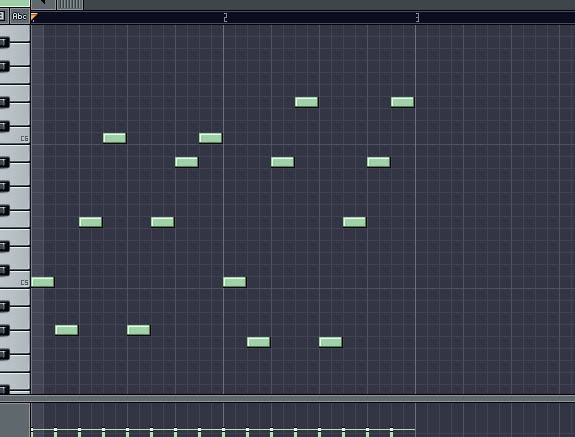Click the orange playhead marker at bar 1
This screenshot has width=575, height=437.
tap(34, 17)
